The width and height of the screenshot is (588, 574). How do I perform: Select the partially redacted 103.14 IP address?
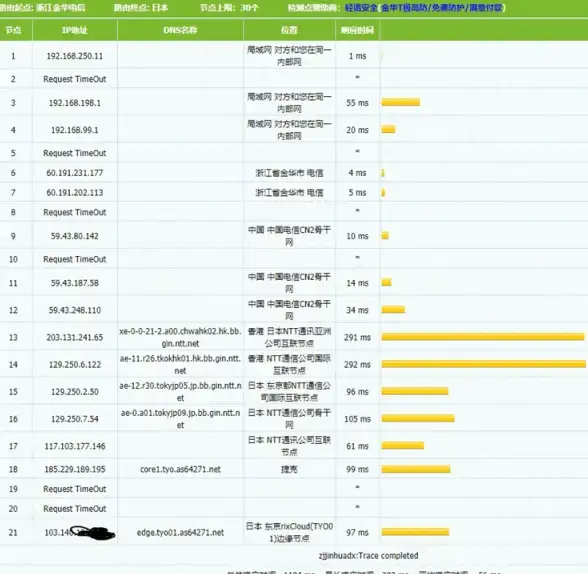(79, 532)
